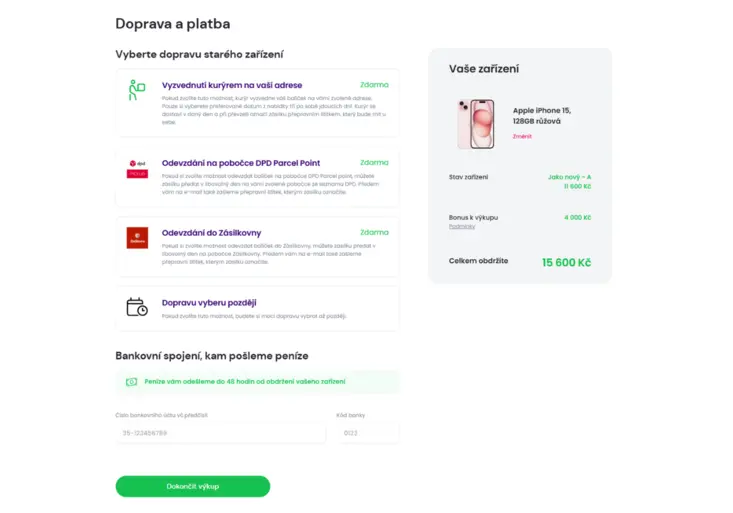Click Zdarma label on courier pickup option

tap(374, 85)
